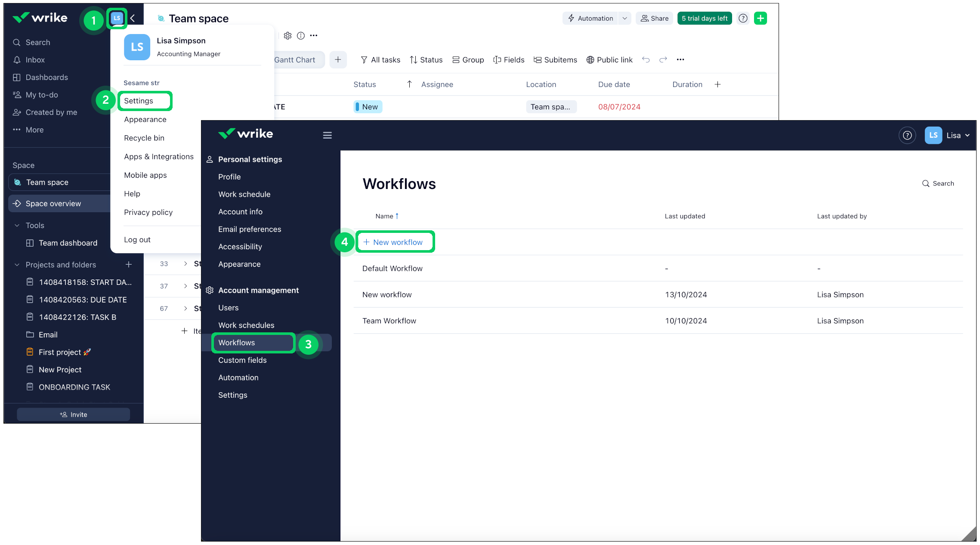980x545 pixels.
Task: Click the Name sort arrow in the Workflows table
Action: 397,216
